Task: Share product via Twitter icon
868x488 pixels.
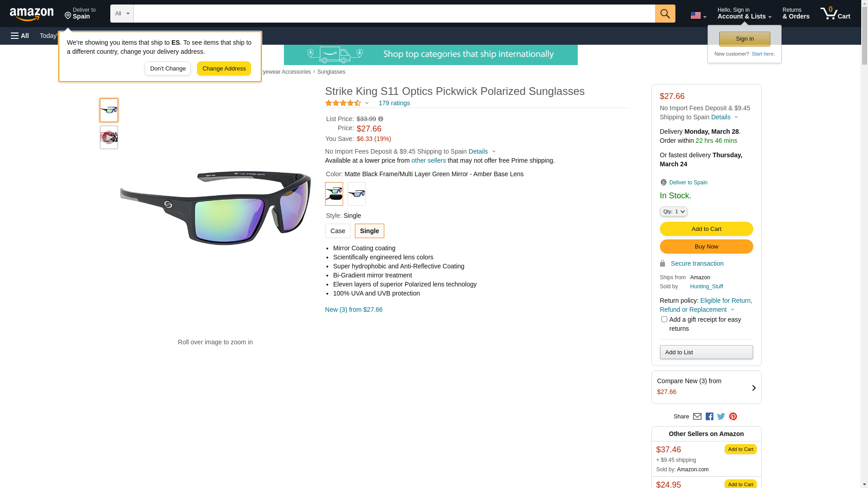Action: (x=721, y=417)
